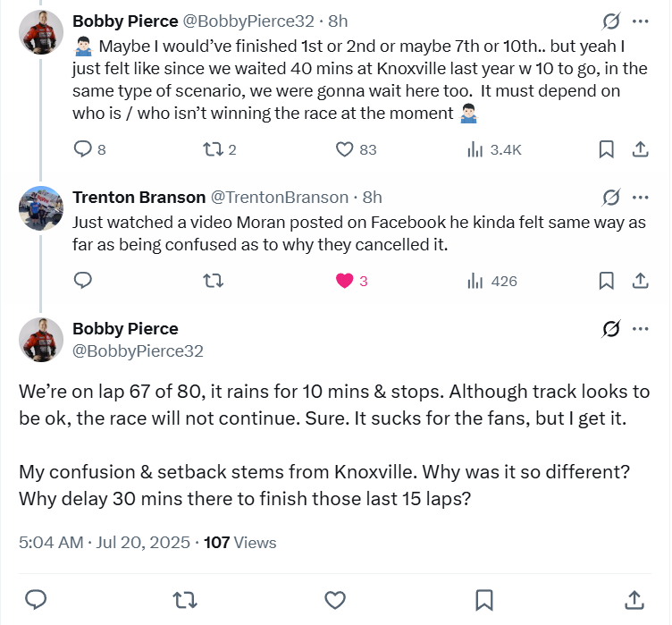Open @BobbyPierce32 handle under main tweet
Screen dimensions: 672x625
tap(138, 351)
